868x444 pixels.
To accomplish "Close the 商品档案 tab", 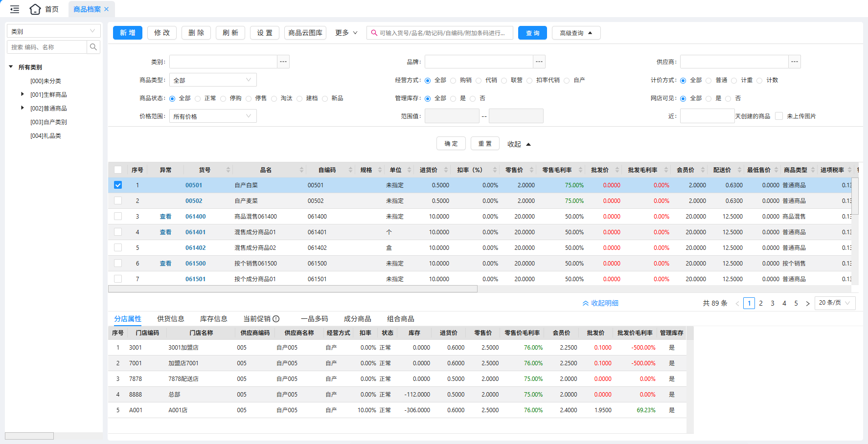I will click(x=107, y=9).
